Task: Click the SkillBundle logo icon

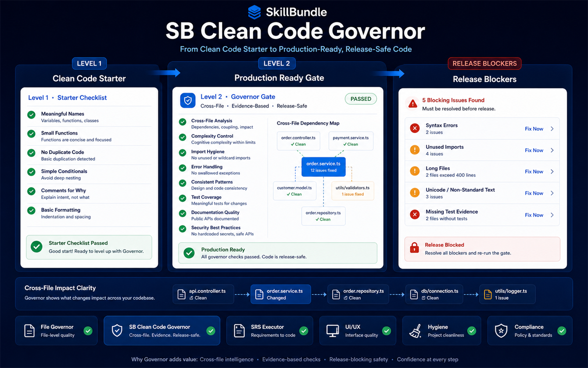Action: 254,12
